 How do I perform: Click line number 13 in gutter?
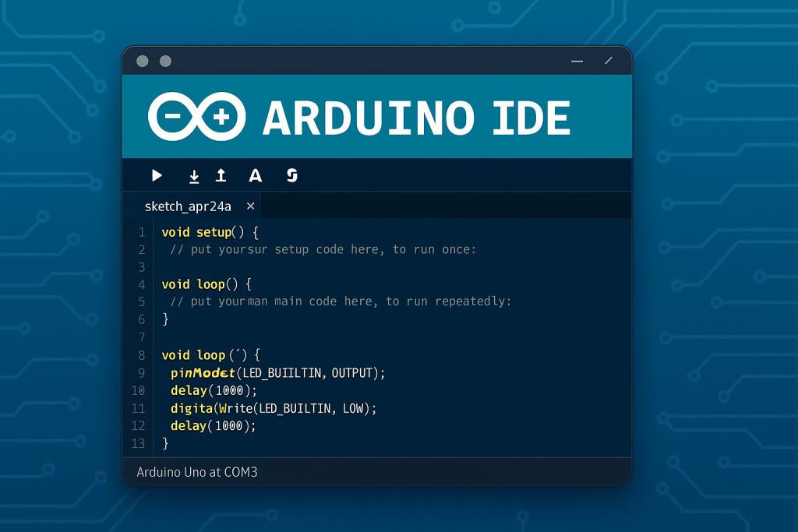[x=139, y=443]
